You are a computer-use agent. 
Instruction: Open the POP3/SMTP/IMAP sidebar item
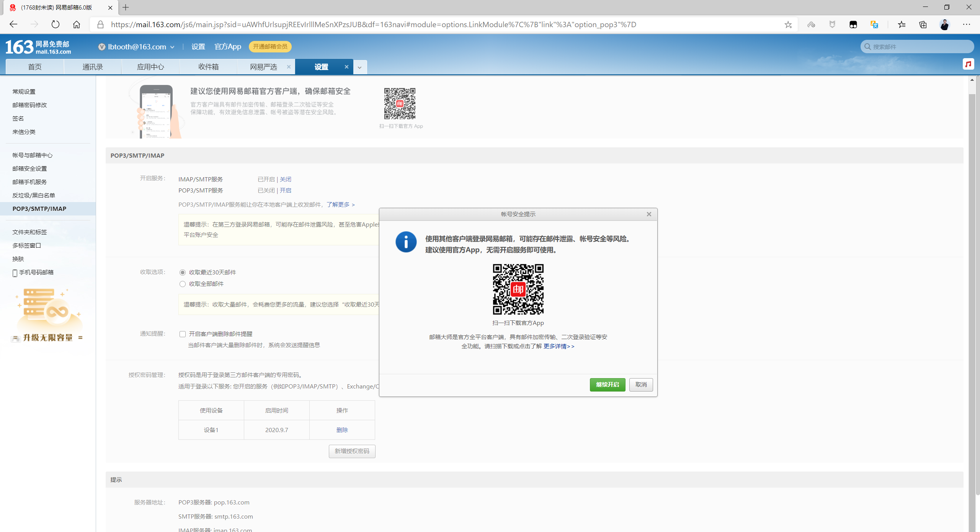(39, 209)
